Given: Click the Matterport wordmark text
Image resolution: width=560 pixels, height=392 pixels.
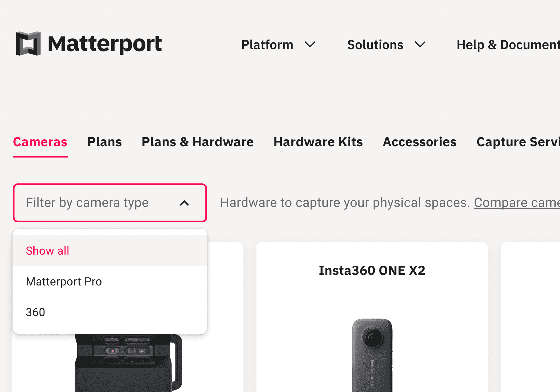Looking at the screenshot, I should pos(105,44).
